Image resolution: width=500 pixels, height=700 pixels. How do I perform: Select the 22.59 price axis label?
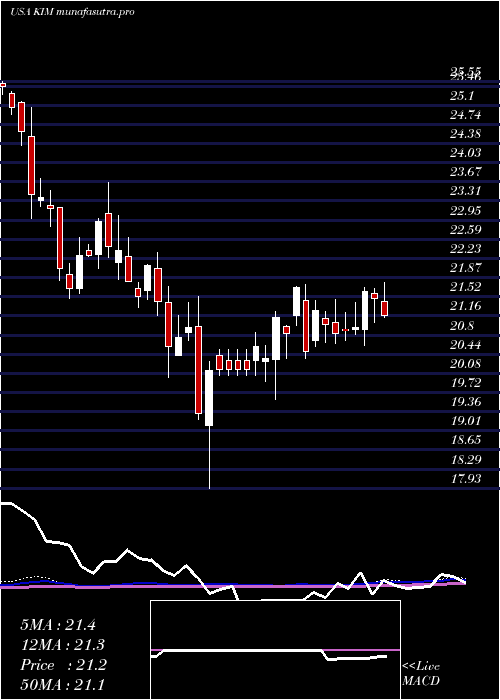(x=466, y=229)
